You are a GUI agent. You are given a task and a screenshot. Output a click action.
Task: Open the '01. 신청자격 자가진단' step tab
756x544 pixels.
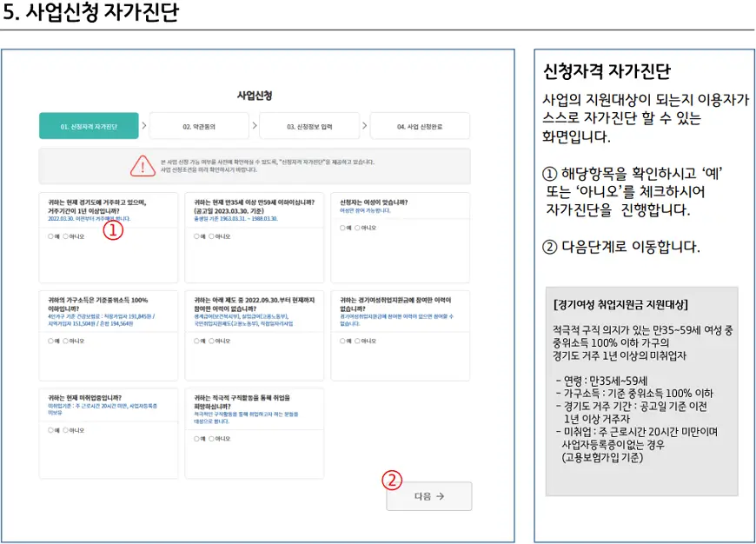[89, 126]
